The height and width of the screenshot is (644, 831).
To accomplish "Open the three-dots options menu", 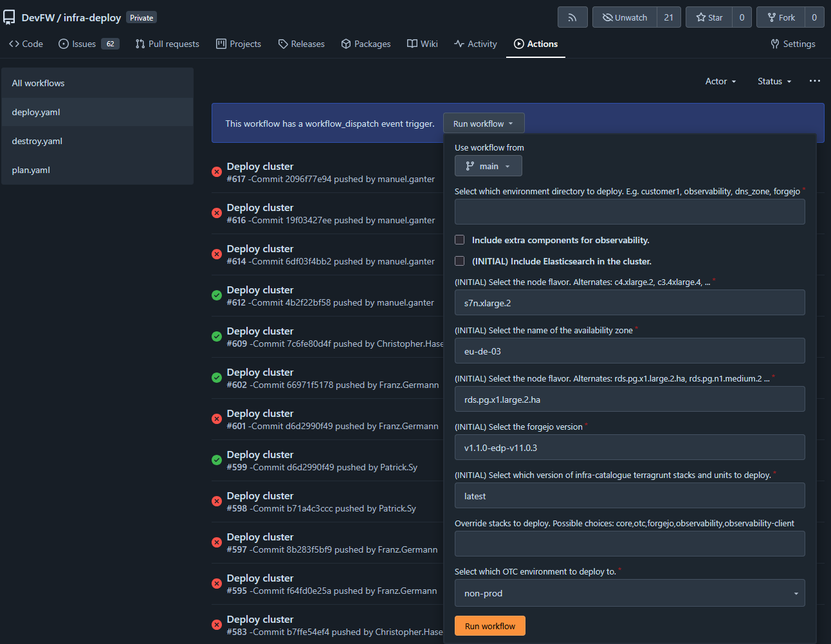I will point(814,81).
